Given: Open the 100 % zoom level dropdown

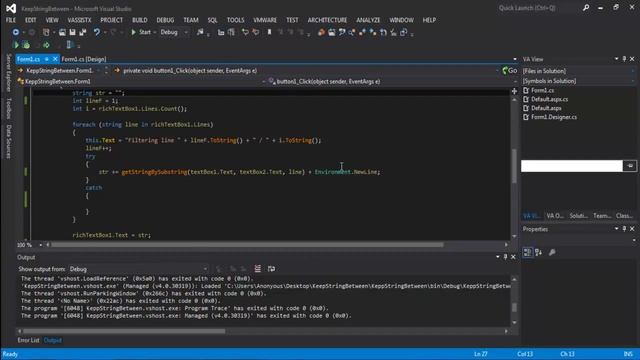Looking at the screenshot, I should pyautogui.click(x=40, y=245).
